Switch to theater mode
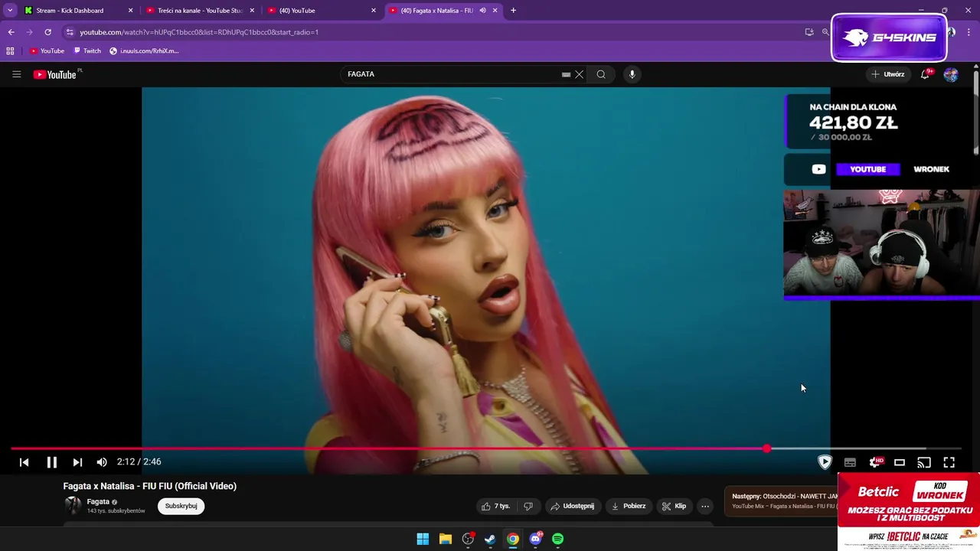The image size is (980, 551). click(x=900, y=462)
